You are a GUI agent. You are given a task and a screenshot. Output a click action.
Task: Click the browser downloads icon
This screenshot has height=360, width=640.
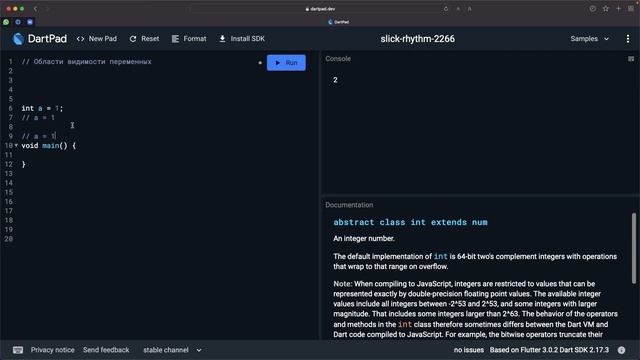593,9
